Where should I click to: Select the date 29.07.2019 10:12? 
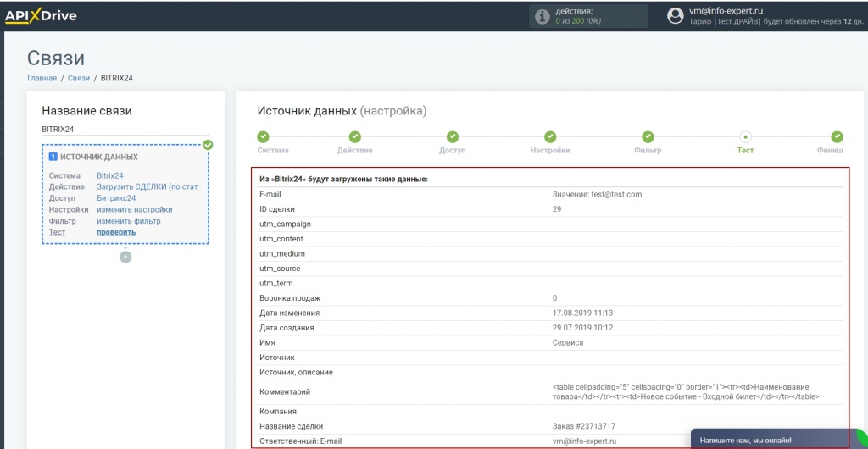(582, 327)
